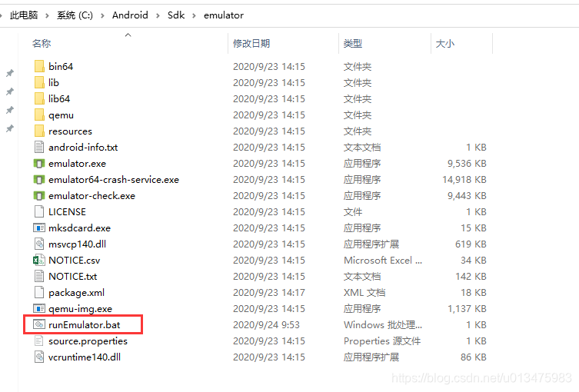Click the vcruntime140.dll icon

click(x=39, y=357)
